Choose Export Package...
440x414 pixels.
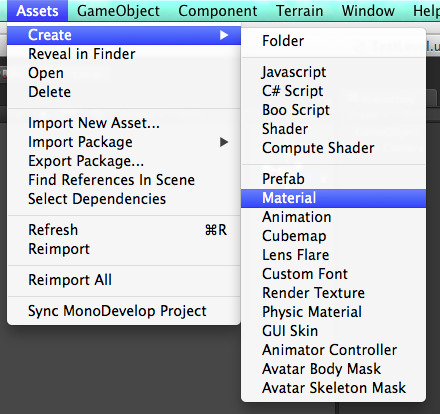(x=124, y=161)
